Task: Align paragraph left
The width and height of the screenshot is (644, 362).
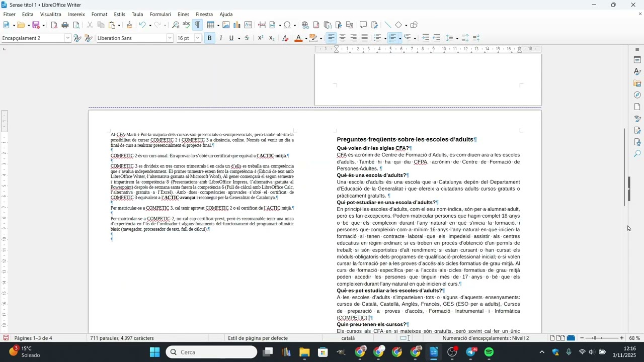Action: (x=332, y=38)
